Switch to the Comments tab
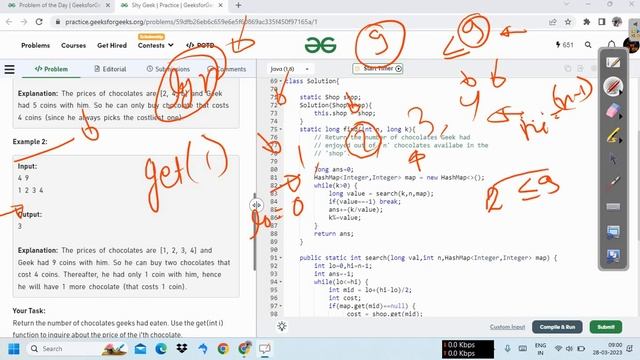This screenshot has height=360, width=640. tap(227, 69)
